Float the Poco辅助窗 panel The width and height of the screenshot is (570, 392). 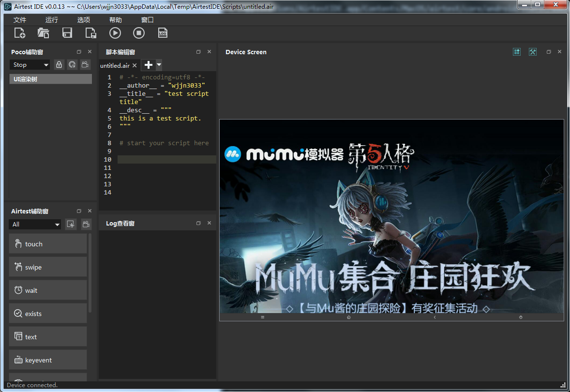pyautogui.click(x=79, y=52)
